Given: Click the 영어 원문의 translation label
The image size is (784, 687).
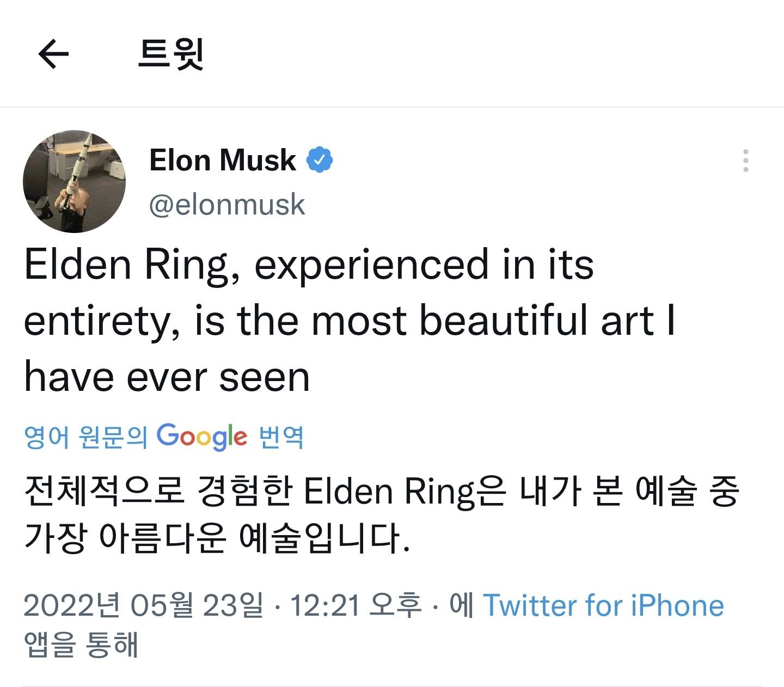Looking at the screenshot, I should [85, 437].
